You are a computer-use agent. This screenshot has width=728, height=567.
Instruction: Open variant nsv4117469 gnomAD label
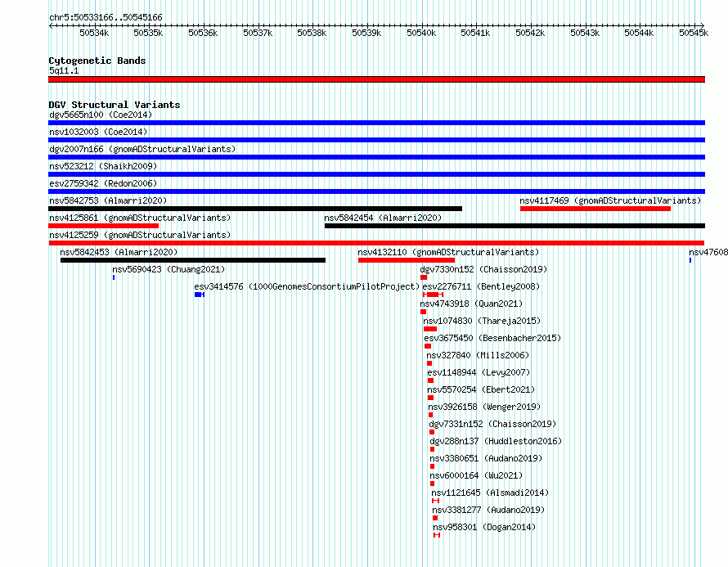[x=610, y=200]
